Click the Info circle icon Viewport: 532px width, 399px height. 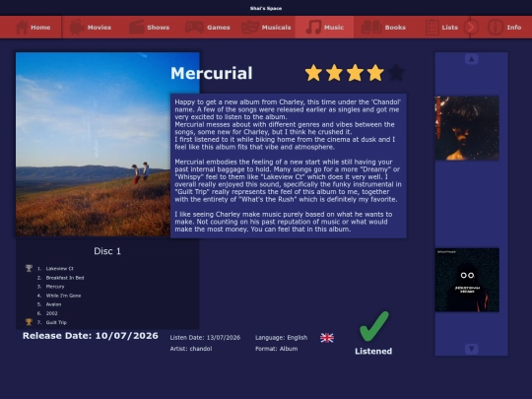point(496,28)
